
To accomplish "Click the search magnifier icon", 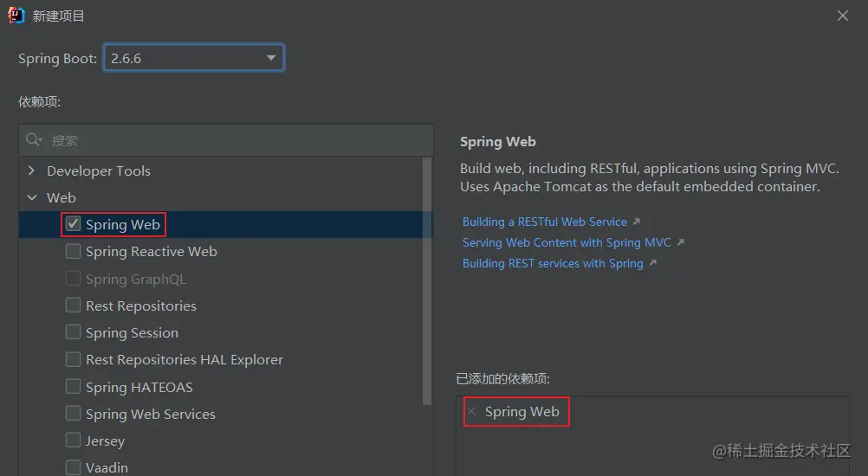I will (34, 140).
